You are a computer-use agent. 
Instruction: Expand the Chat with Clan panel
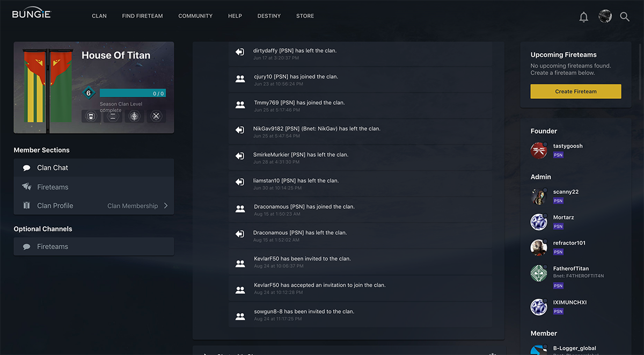[206, 353]
